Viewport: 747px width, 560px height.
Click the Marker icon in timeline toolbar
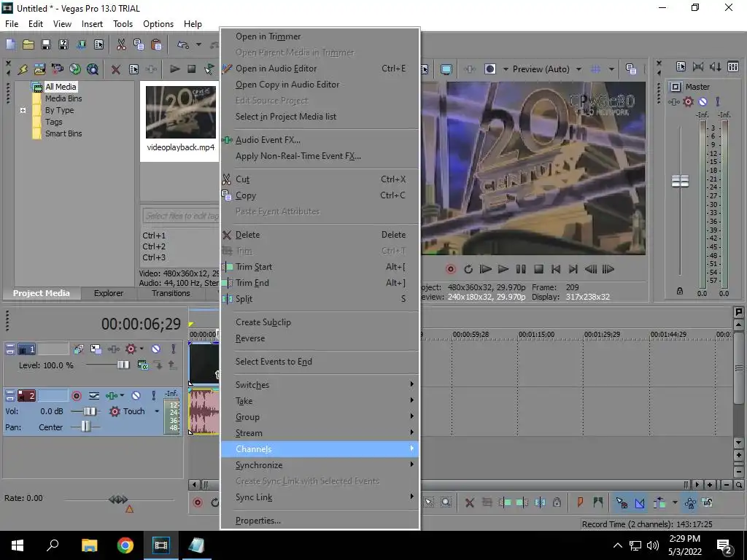[x=580, y=502]
